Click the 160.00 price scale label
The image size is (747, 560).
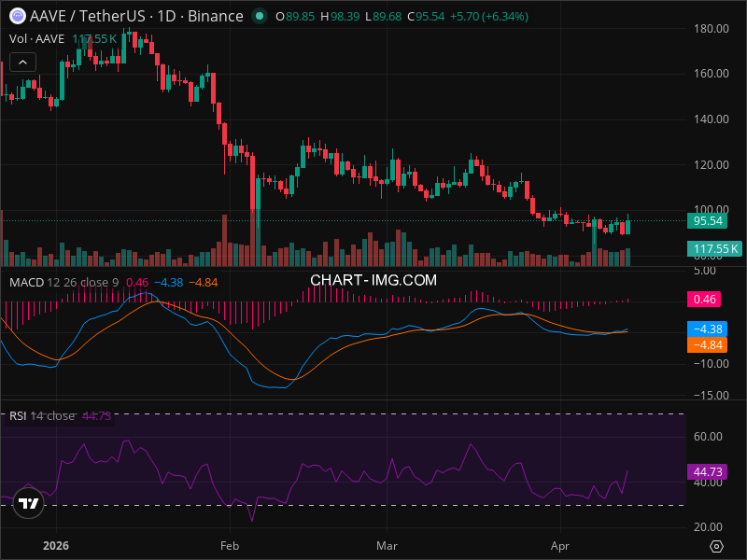click(x=712, y=74)
